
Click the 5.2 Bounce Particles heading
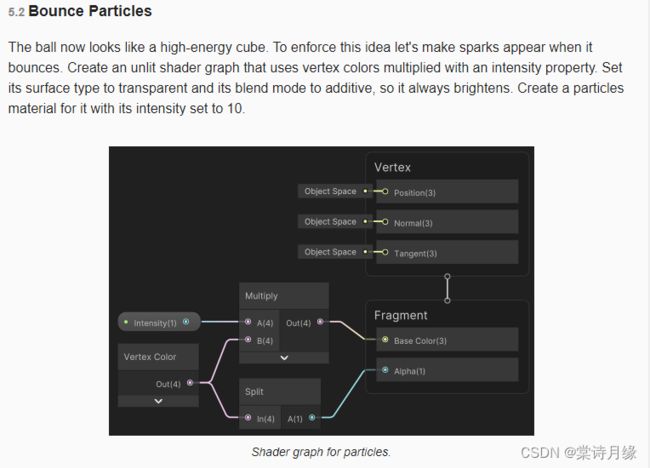point(80,11)
